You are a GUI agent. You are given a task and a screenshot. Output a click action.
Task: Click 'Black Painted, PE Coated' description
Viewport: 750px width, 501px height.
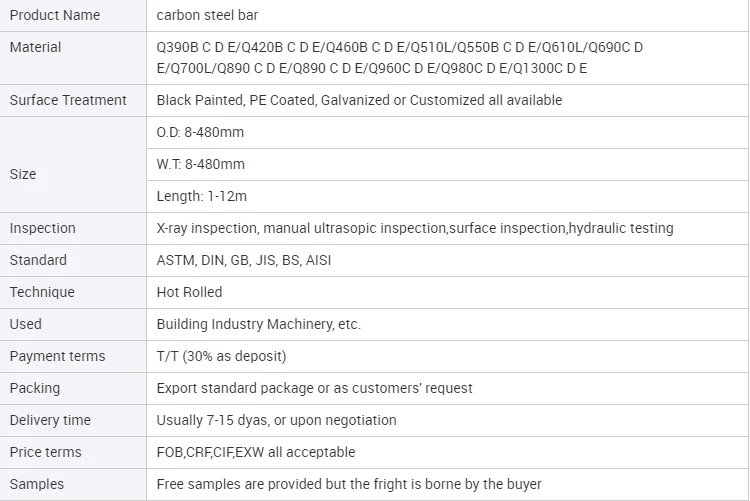coord(359,100)
